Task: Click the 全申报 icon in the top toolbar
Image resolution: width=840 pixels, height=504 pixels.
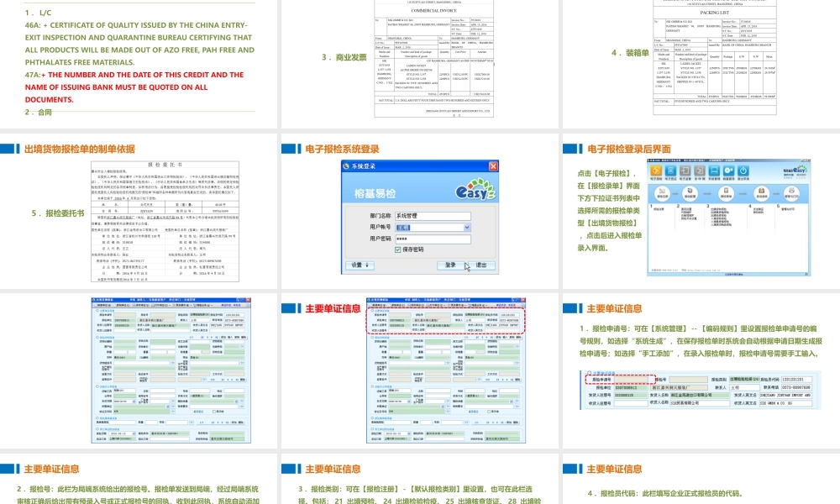Action: pos(698,171)
